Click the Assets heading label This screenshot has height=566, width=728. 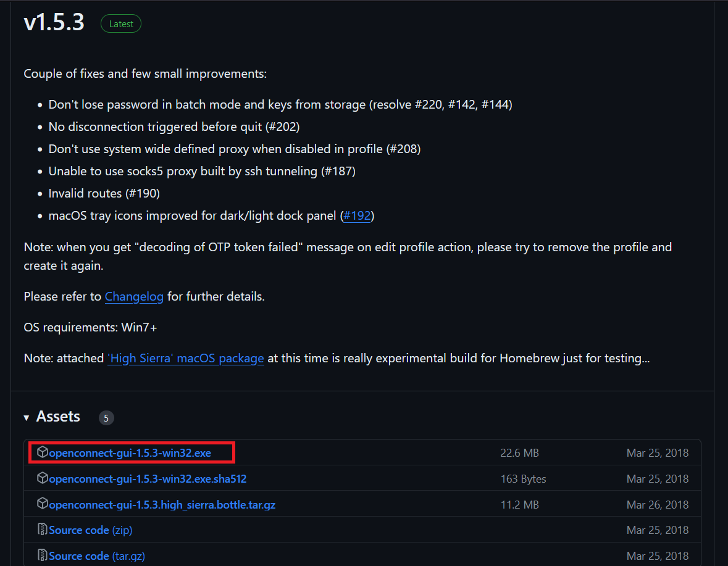tap(58, 417)
